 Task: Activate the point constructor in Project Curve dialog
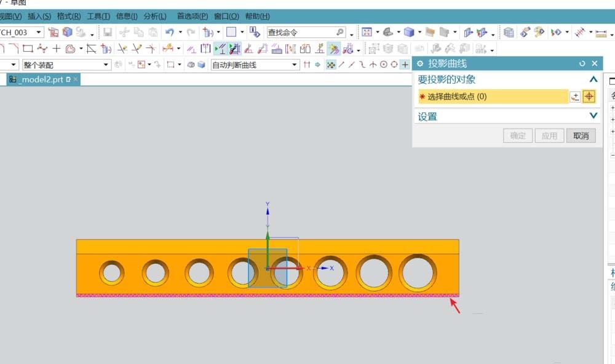coord(589,97)
